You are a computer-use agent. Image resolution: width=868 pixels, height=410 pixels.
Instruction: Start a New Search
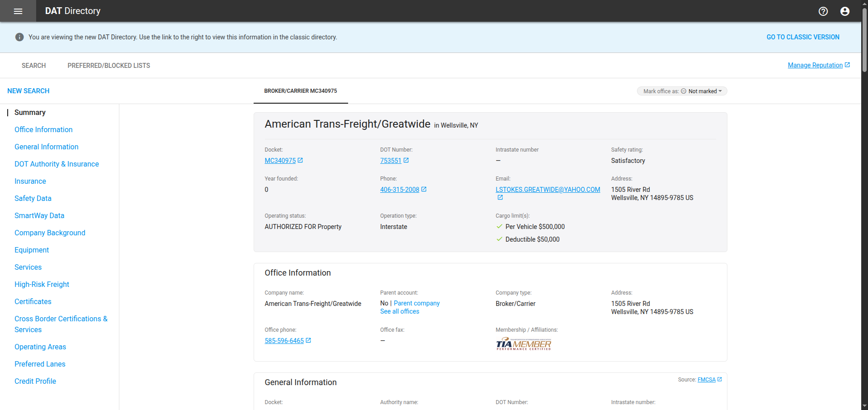(28, 91)
